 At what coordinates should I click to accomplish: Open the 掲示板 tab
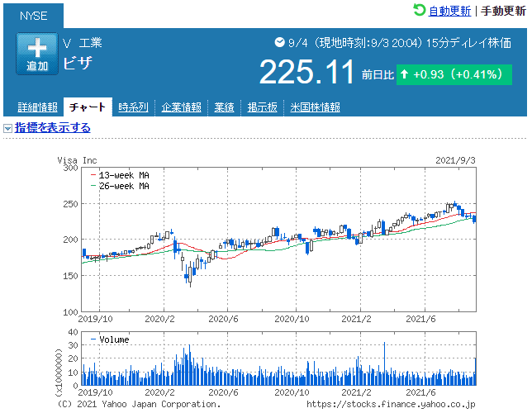(262, 107)
